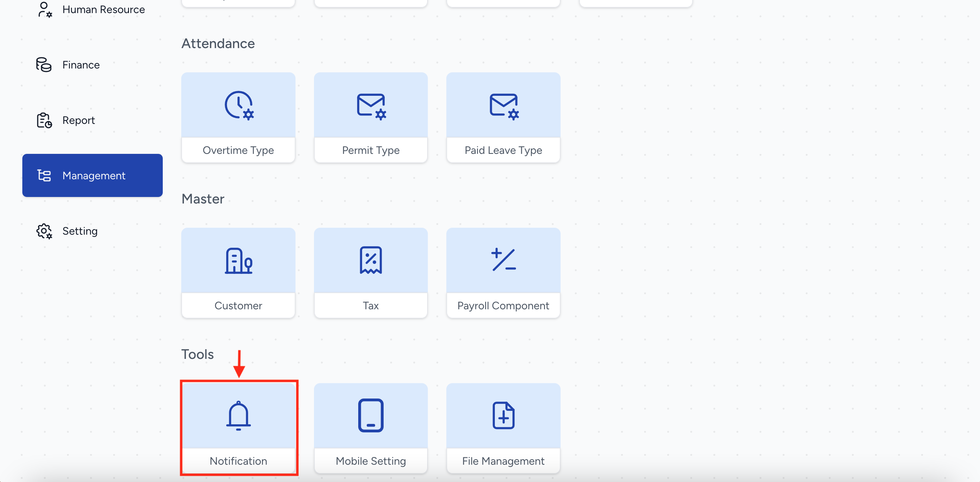The height and width of the screenshot is (482, 980).
Task: Open the File Management document icon
Action: tap(503, 415)
